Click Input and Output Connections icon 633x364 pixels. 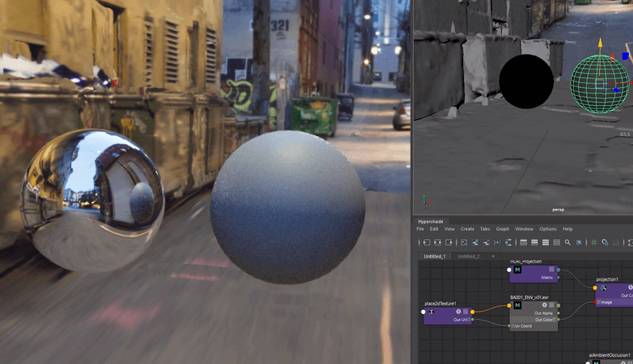point(438,242)
